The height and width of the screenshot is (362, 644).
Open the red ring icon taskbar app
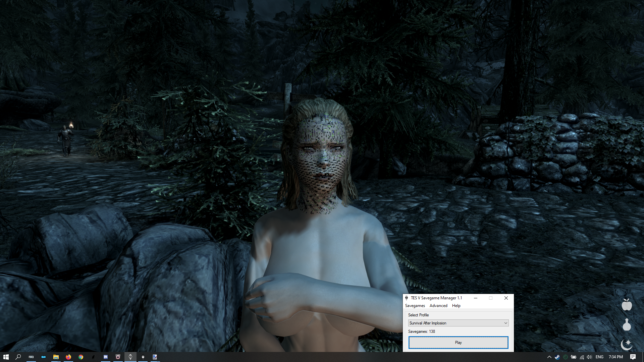pos(118,357)
